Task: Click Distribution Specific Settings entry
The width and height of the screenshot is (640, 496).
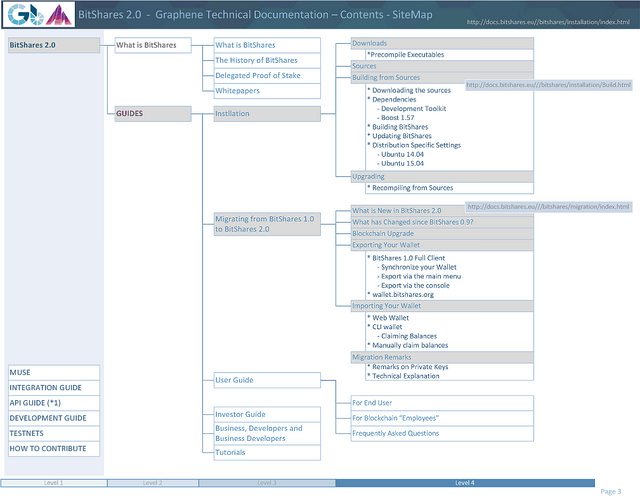Action: coord(416,145)
